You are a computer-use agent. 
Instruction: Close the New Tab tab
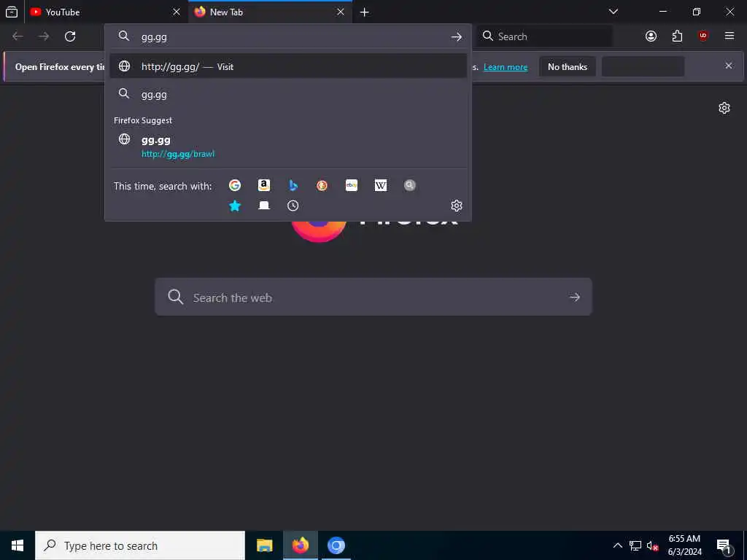click(341, 12)
